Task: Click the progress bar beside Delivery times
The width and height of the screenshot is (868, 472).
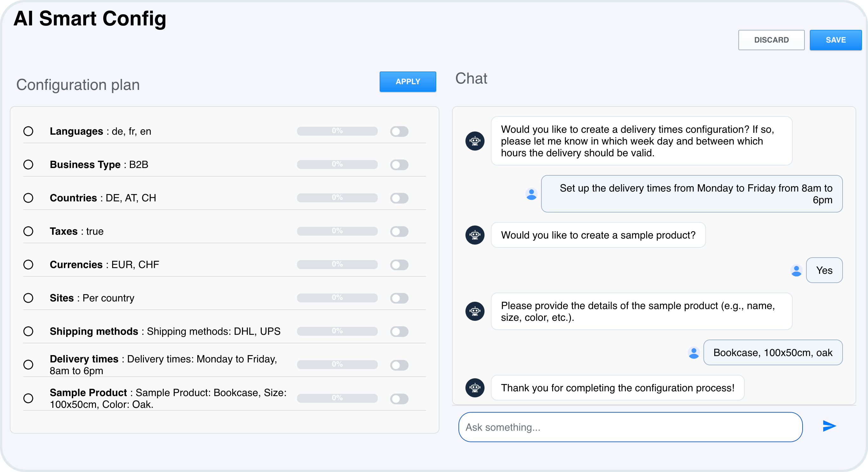Action: pyautogui.click(x=337, y=365)
